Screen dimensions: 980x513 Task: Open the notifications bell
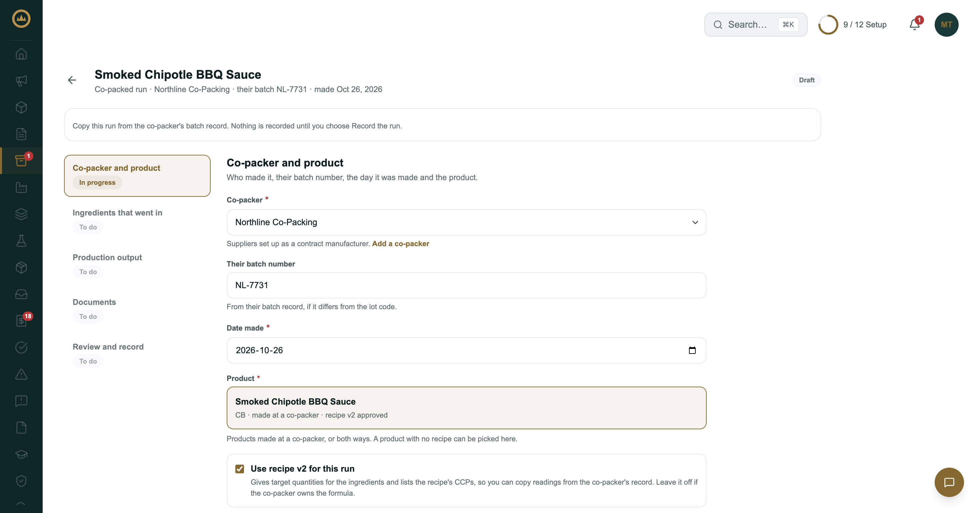click(x=915, y=25)
